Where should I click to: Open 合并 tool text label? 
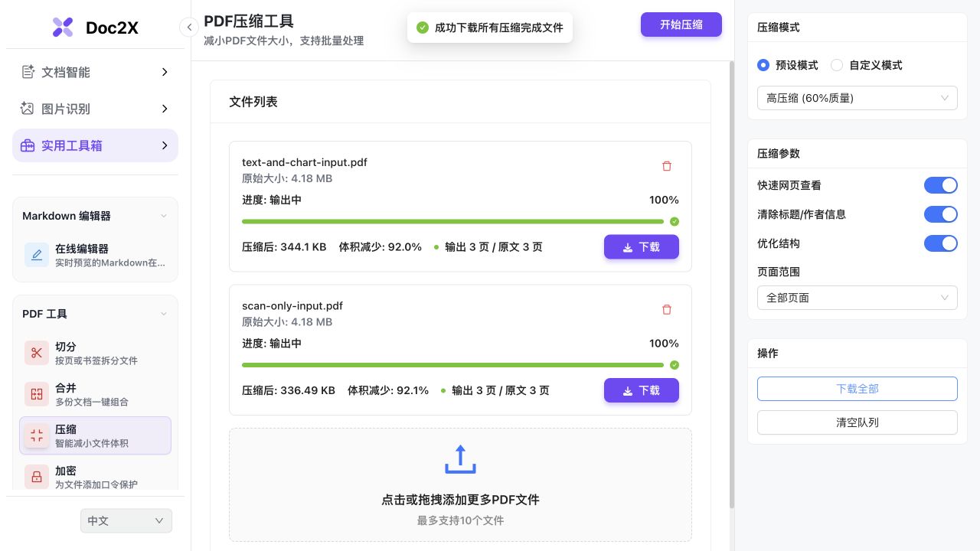click(x=66, y=388)
